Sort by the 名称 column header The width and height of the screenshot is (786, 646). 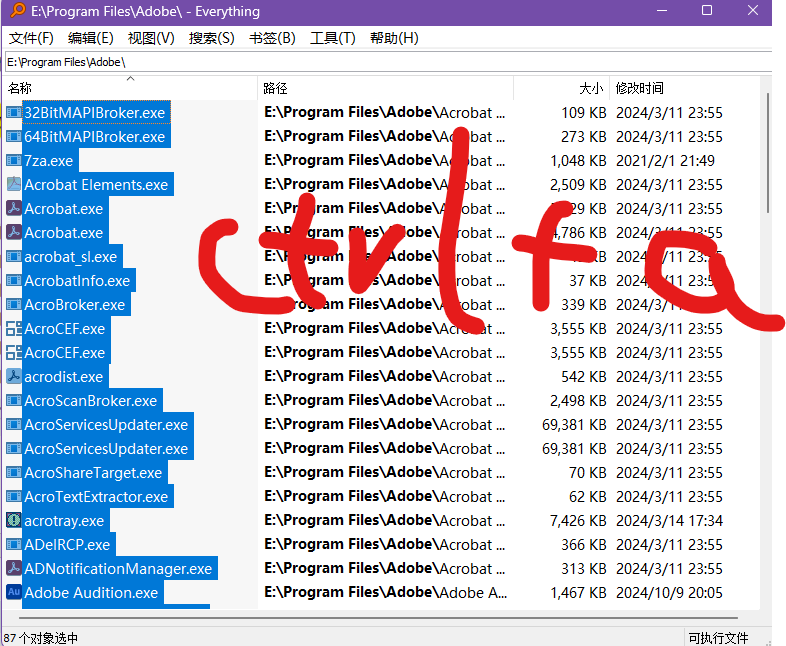(130, 88)
